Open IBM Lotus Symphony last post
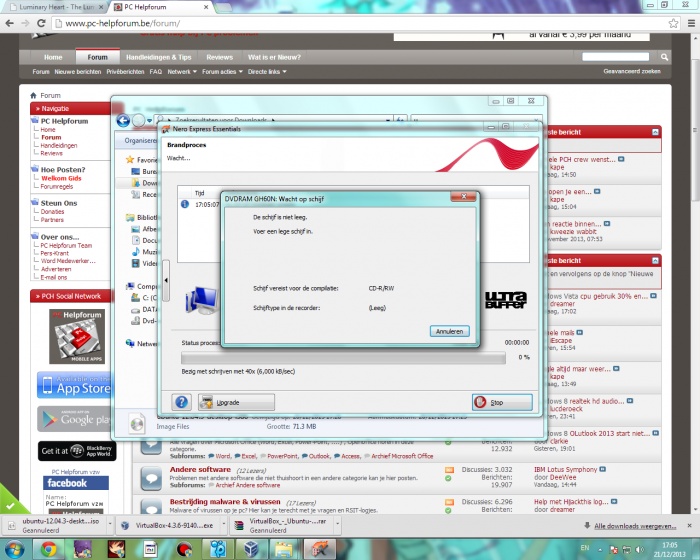700x560 pixels. click(x=565, y=469)
